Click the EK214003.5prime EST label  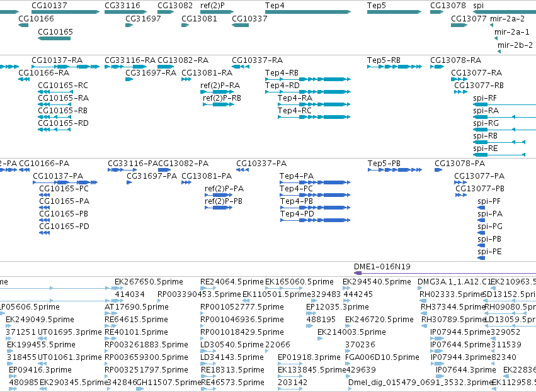pos(351,332)
